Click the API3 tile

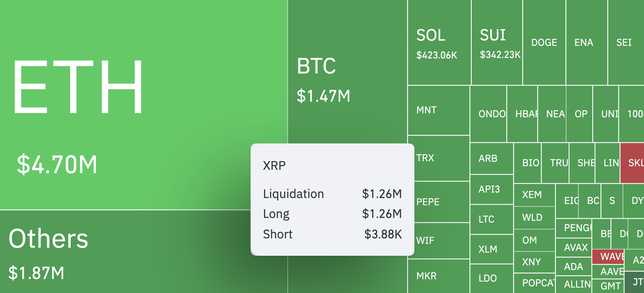491,189
